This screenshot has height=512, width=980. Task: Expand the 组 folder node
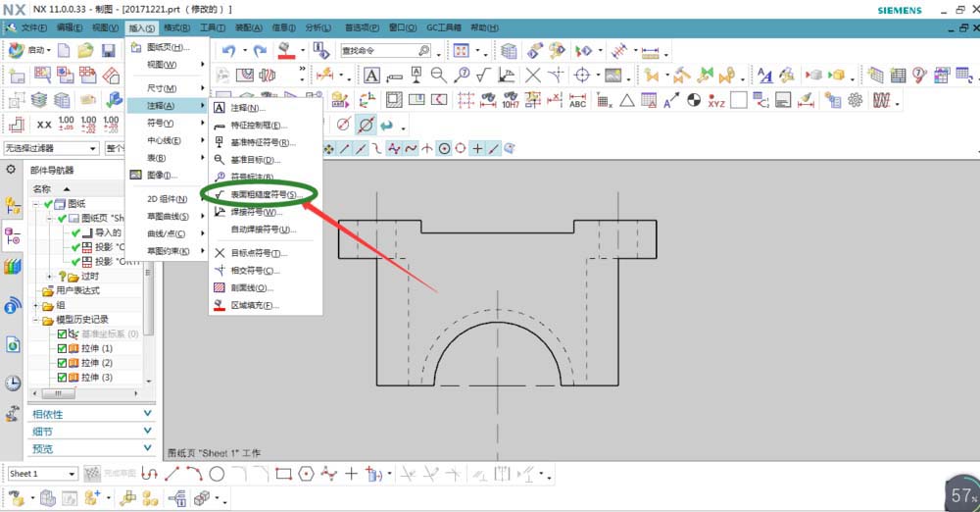pos(36,305)
